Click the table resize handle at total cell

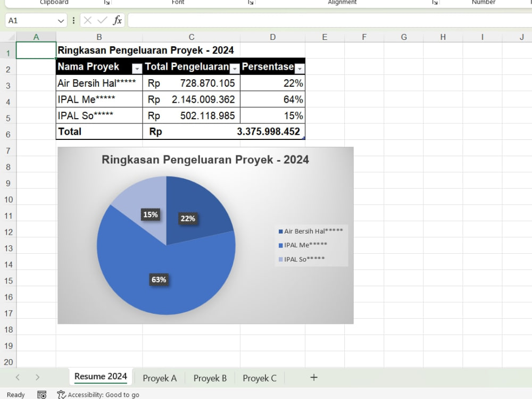coord(304,138)
